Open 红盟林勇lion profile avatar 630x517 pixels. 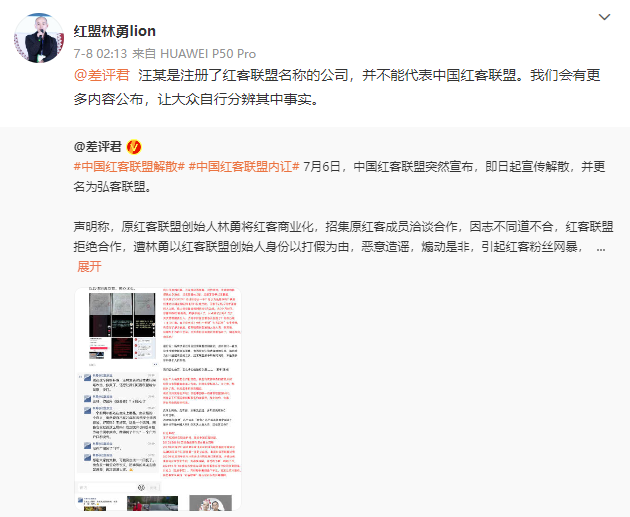click(39, 38)
